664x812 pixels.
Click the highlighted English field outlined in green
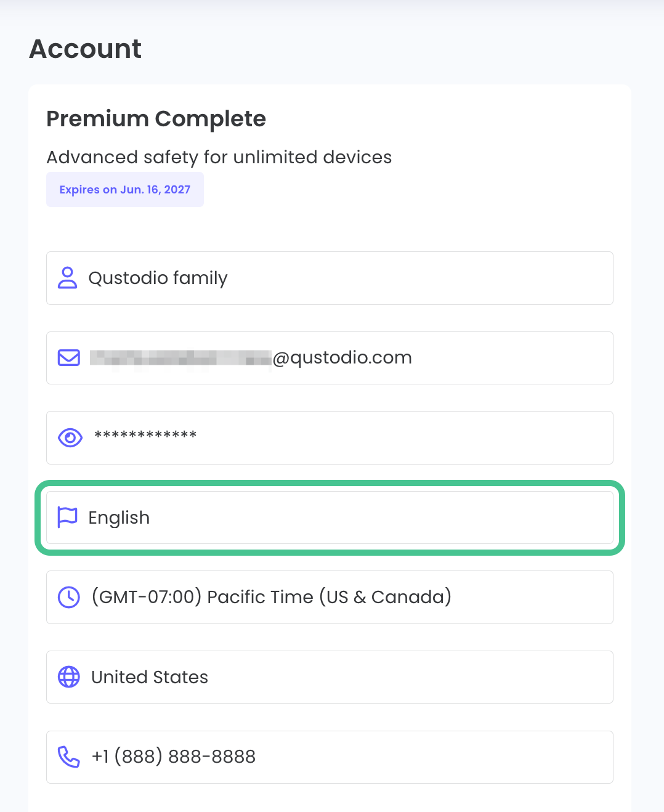pos(330,518)
